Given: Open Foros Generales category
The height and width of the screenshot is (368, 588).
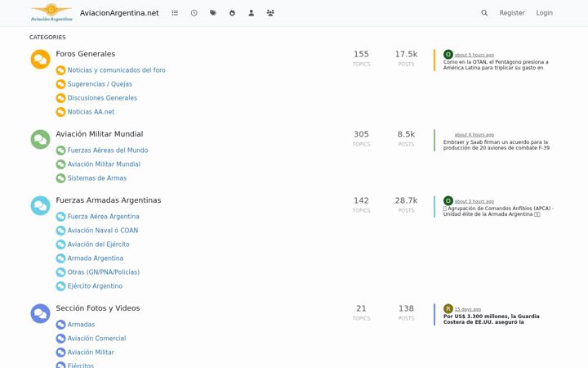Looking at the screenshot, I should tap(86, 54).
